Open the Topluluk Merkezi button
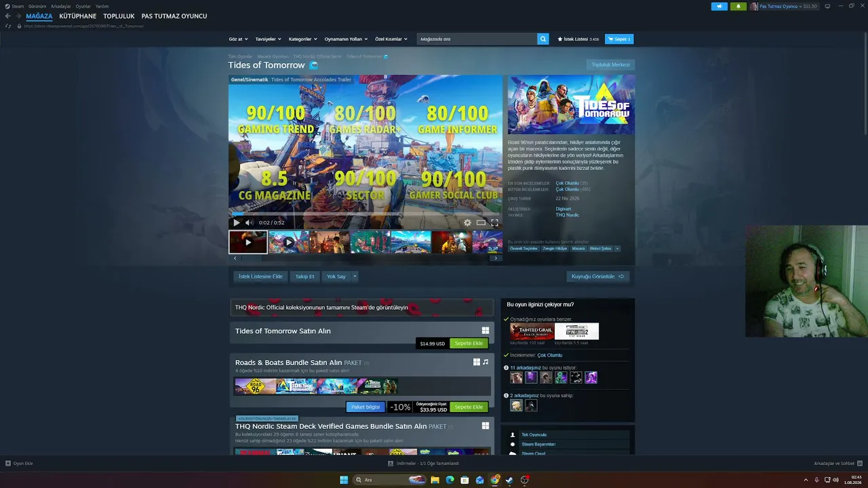The height and width of the screenshot is (488, 868). [611, 65]
